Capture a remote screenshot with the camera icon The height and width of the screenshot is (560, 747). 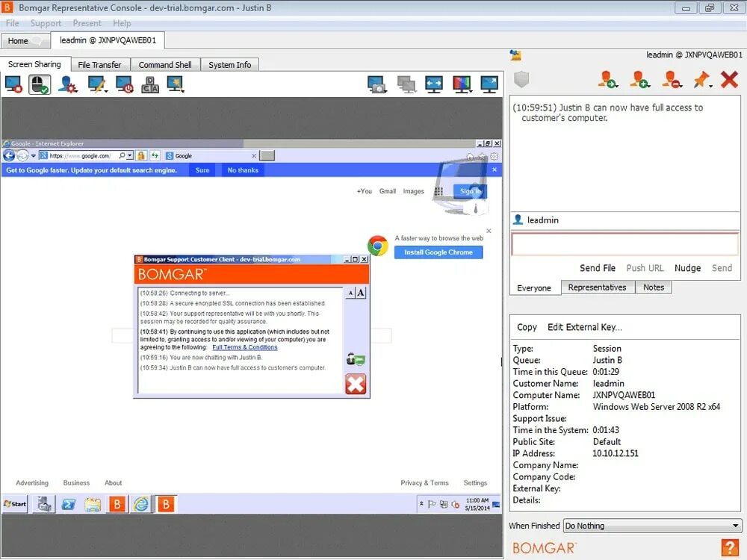(376, 84)
